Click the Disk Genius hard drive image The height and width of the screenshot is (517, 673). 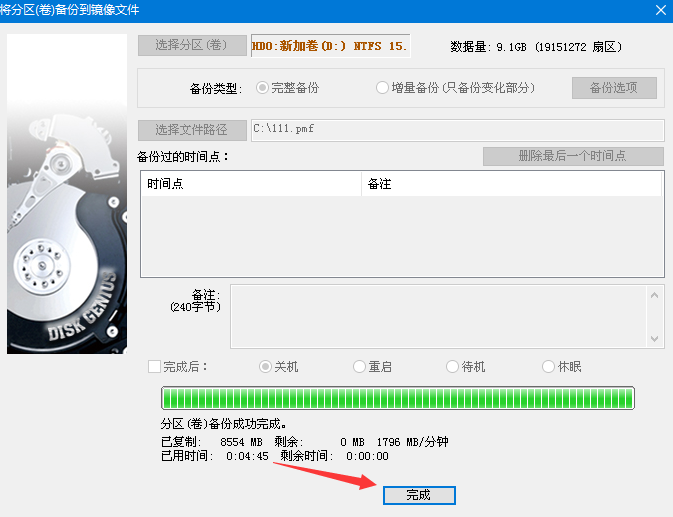pyautogui.click(x=67, y=194)
